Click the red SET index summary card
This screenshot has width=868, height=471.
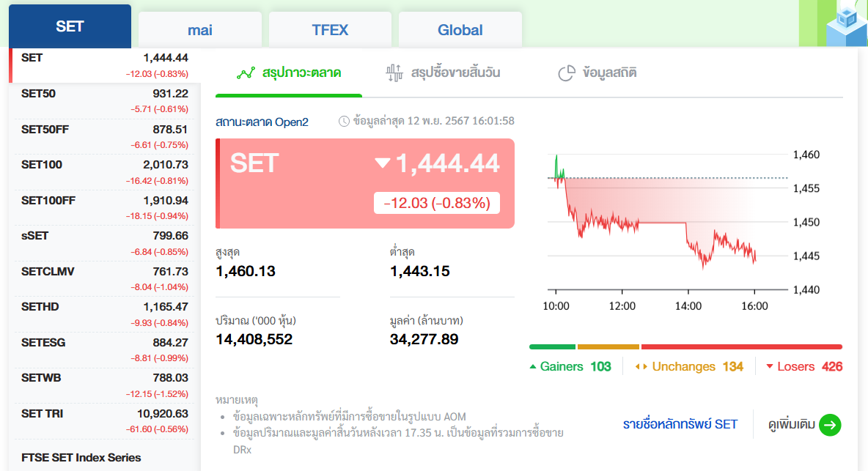tap(365, 184)
